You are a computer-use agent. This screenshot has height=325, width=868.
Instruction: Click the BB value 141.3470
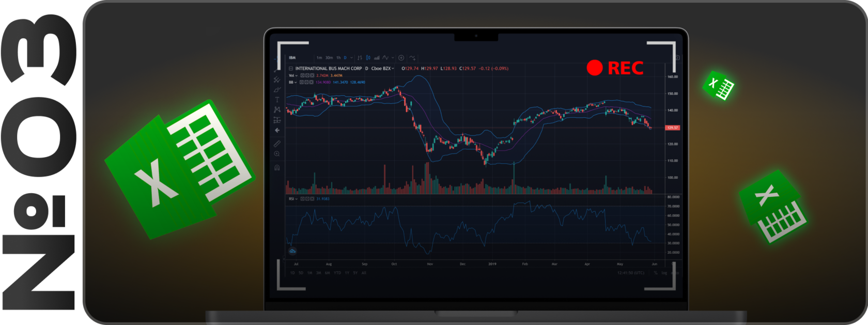(340, 82)
